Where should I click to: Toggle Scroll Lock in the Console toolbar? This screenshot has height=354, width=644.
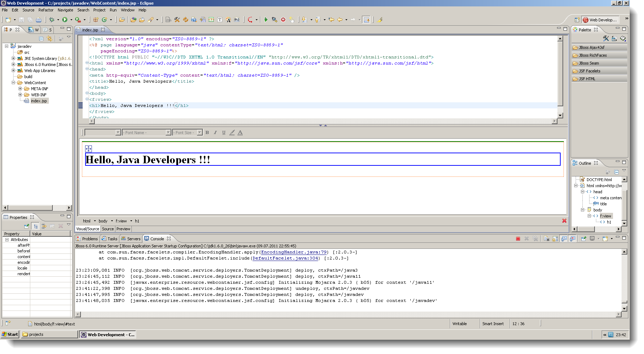click(555, 238)
